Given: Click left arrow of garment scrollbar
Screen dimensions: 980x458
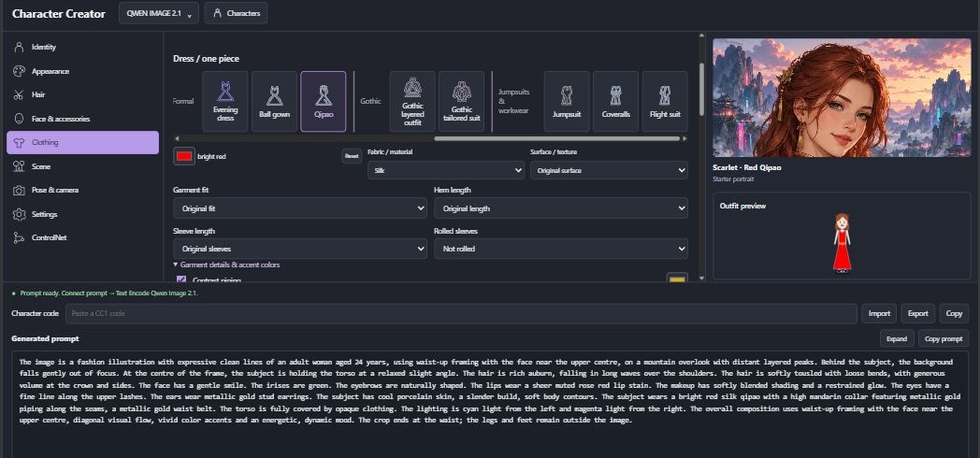Looking at the screenshot, I should 177,138.
